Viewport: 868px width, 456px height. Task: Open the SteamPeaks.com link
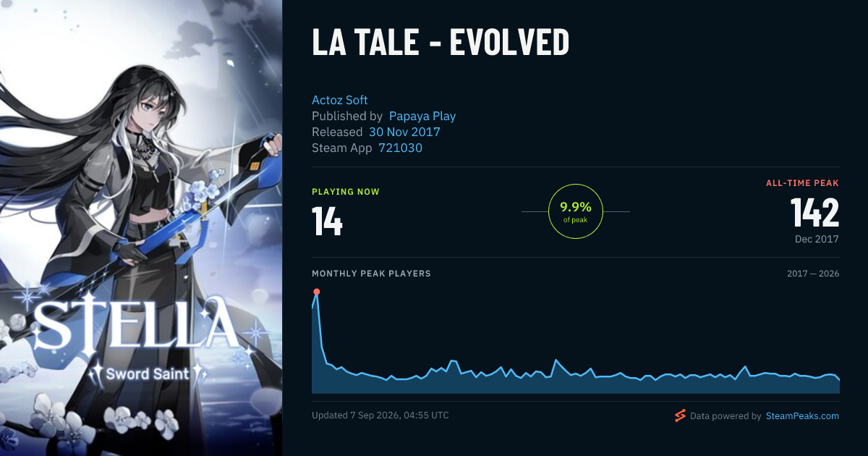click(x=802, y=416)
